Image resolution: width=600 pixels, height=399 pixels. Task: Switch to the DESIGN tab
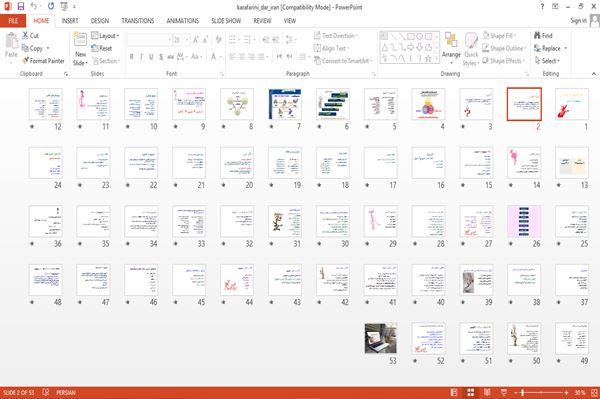[x=99, y=21]
